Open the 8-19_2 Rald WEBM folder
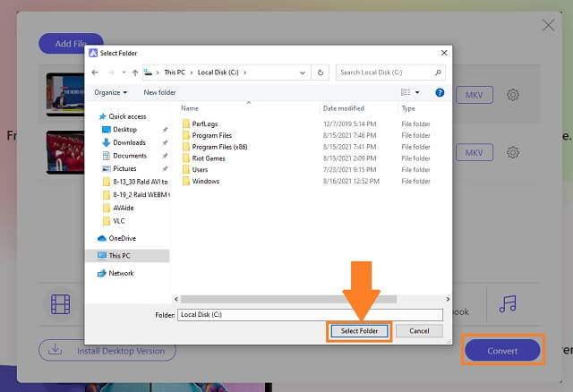The width and height of the screenshot is (573, 392). (136, 195)
